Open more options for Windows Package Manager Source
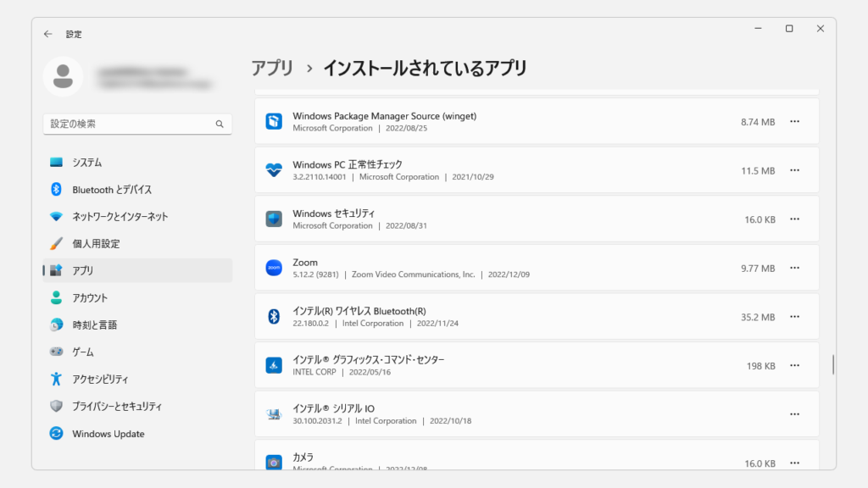The height and width of the screenshot is (488, 868). click(794, 122)
